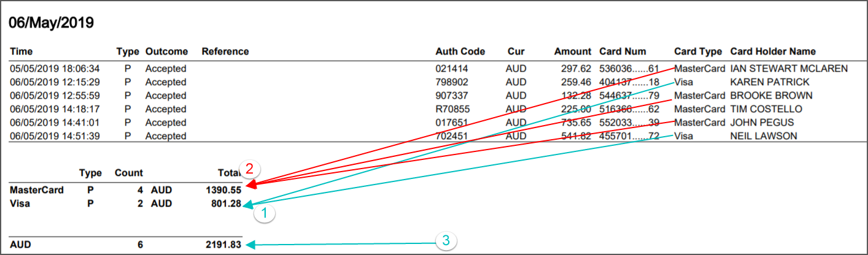Select the Reference column header
Screen dimensions: 868x255
pyautogui.click(x=225, y=51)
